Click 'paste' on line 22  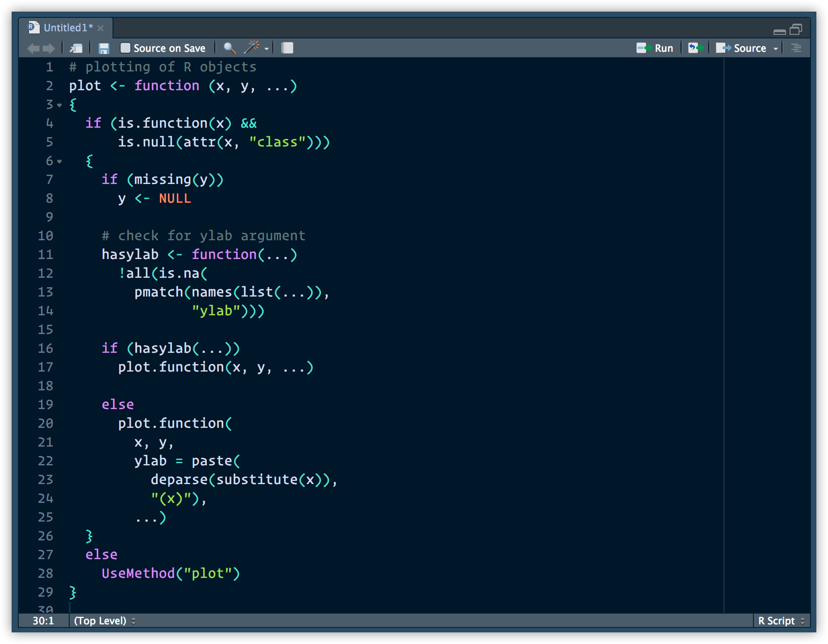tap(212, 461)
